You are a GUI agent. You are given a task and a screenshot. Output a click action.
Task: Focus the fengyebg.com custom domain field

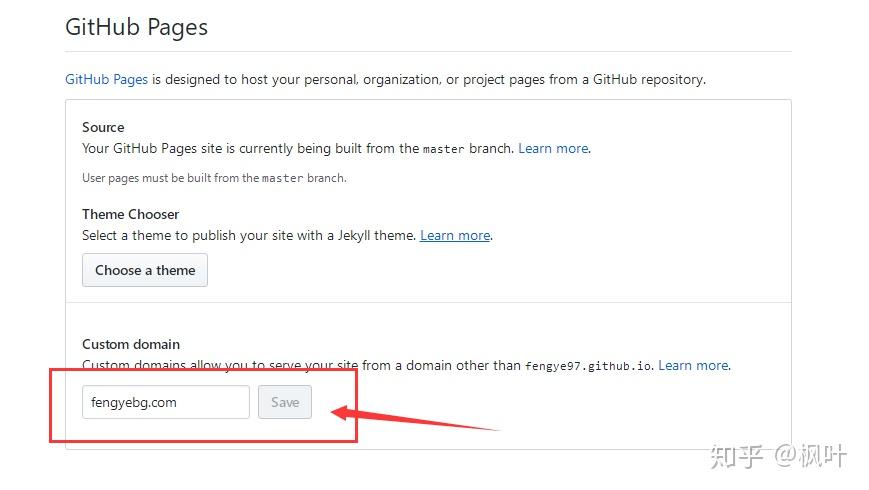166,402
